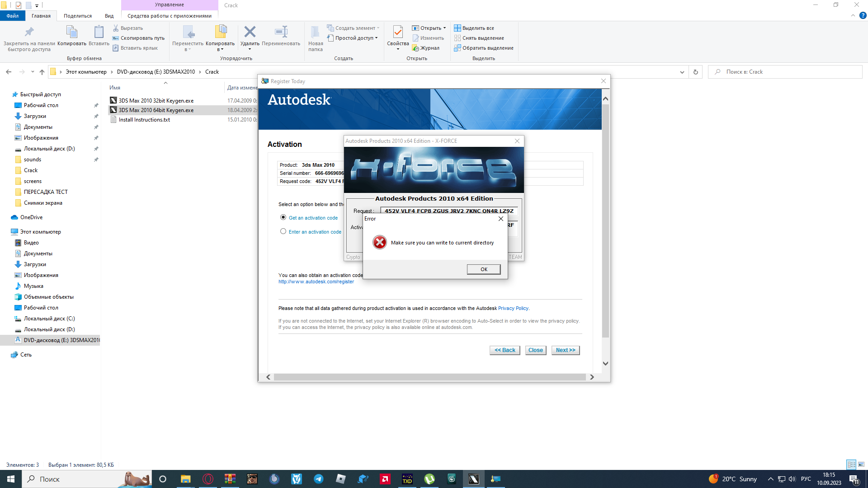868x488 pixels.
Task: Expand the Open (Открыть) dropdown arrow
Action: 444,28
